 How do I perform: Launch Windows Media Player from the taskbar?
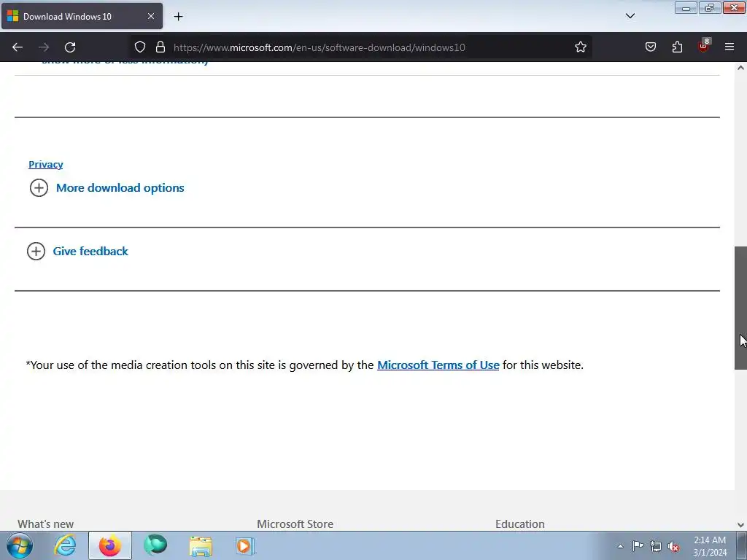(x=246, y=545)
